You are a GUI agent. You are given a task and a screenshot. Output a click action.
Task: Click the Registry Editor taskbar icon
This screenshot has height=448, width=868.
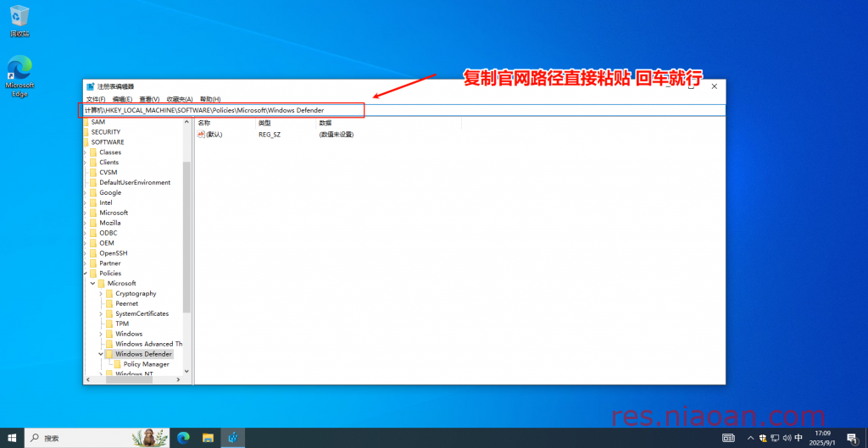tap(233, 438)
